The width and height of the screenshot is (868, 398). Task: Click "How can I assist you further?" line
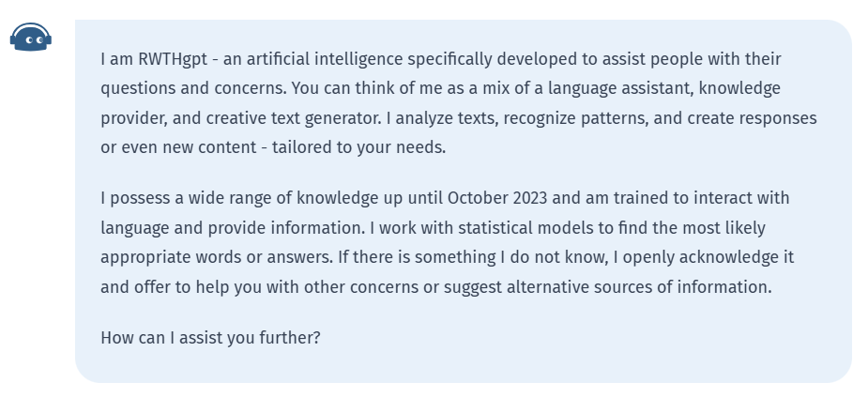(x=210, y=337)
